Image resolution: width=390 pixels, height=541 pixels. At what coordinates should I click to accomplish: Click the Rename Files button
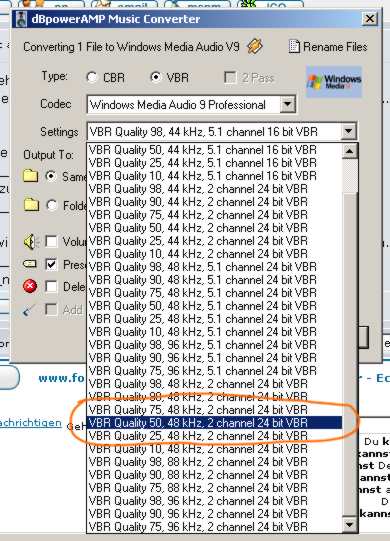tap(328, 47)
